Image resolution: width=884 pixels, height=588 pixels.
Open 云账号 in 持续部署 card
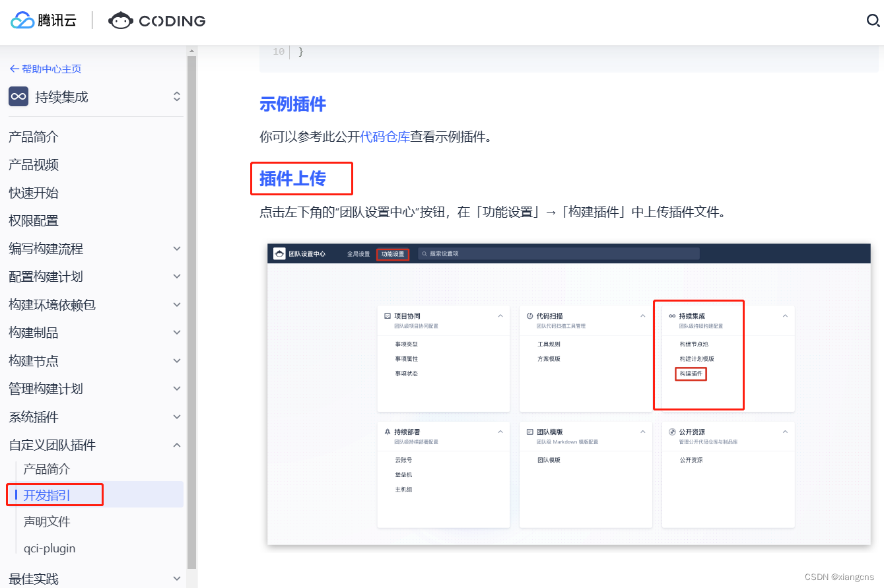point(403,460)
